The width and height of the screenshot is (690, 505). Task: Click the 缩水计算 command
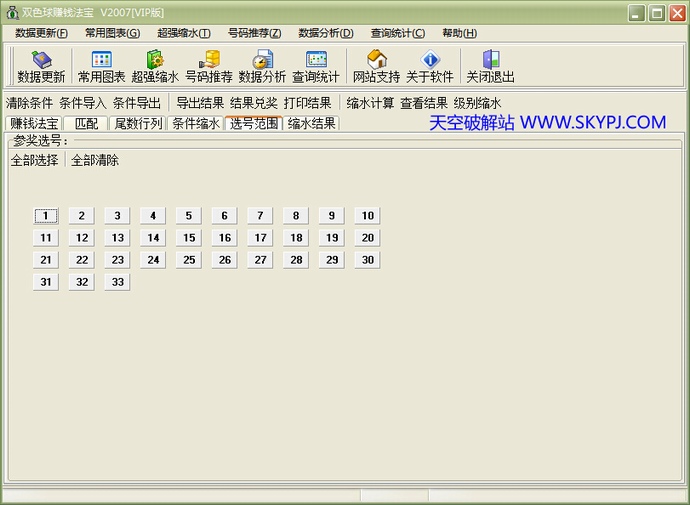click(370, 103)
